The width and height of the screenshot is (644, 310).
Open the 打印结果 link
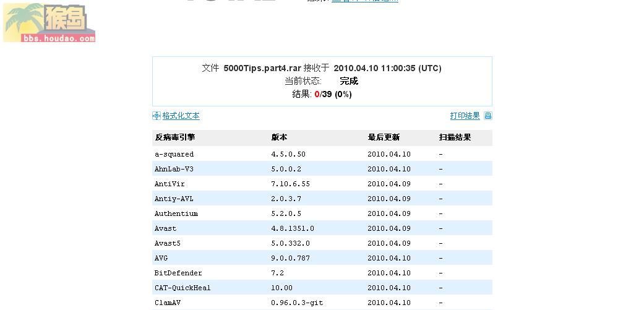pos(465,116)
